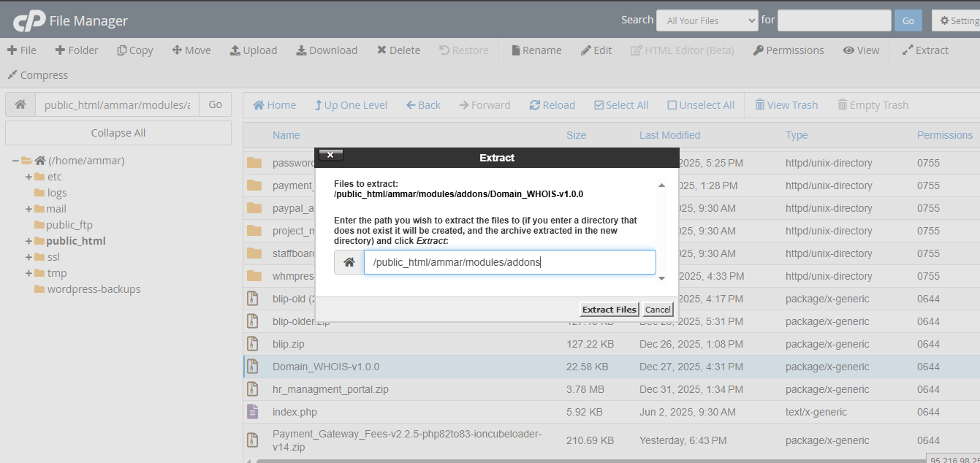Click Cancel in the Extract dialog
The image size is (980, 463).
click(658, 310)
